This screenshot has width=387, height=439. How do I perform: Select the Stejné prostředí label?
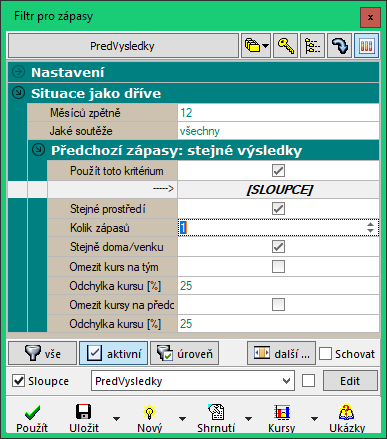pos(107,209)
